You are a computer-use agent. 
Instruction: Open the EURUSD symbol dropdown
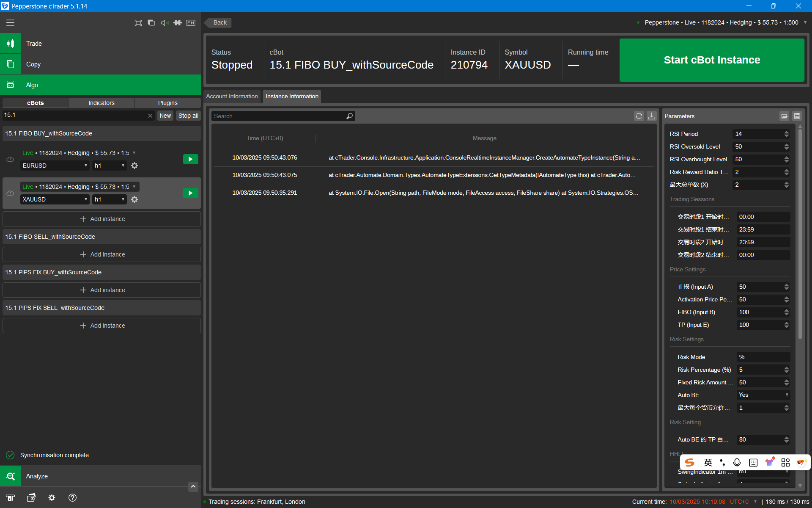[55, 166]
